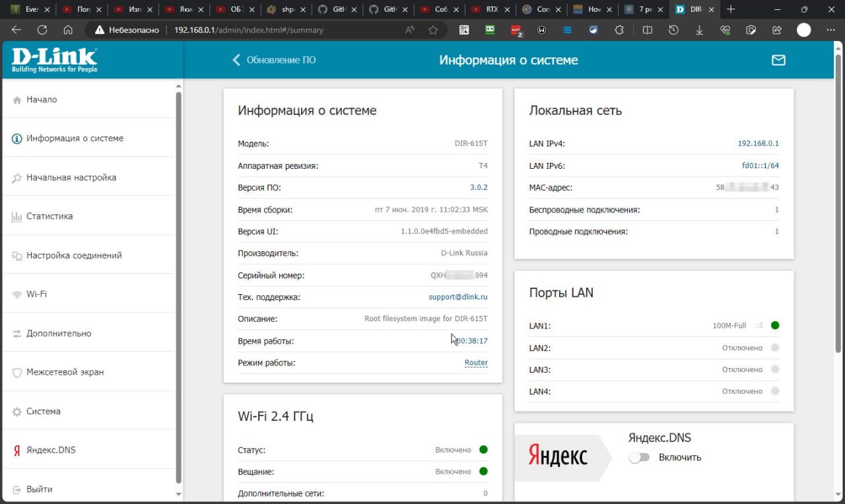The image size is (845, 504).
Task: Click the Wi-Fi 2.4 ГГц heading
Action: click(275, 416)
